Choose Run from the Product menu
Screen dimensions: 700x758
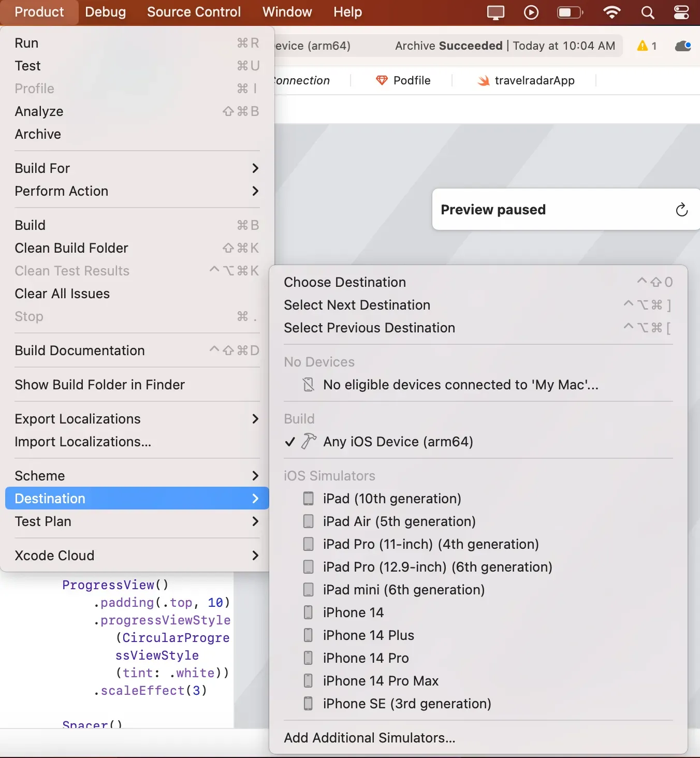tap(137, 42)
